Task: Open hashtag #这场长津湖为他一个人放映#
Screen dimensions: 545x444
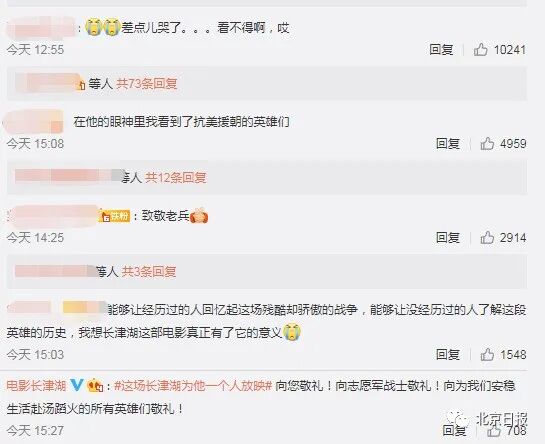Action: click(x=193, y=386)
